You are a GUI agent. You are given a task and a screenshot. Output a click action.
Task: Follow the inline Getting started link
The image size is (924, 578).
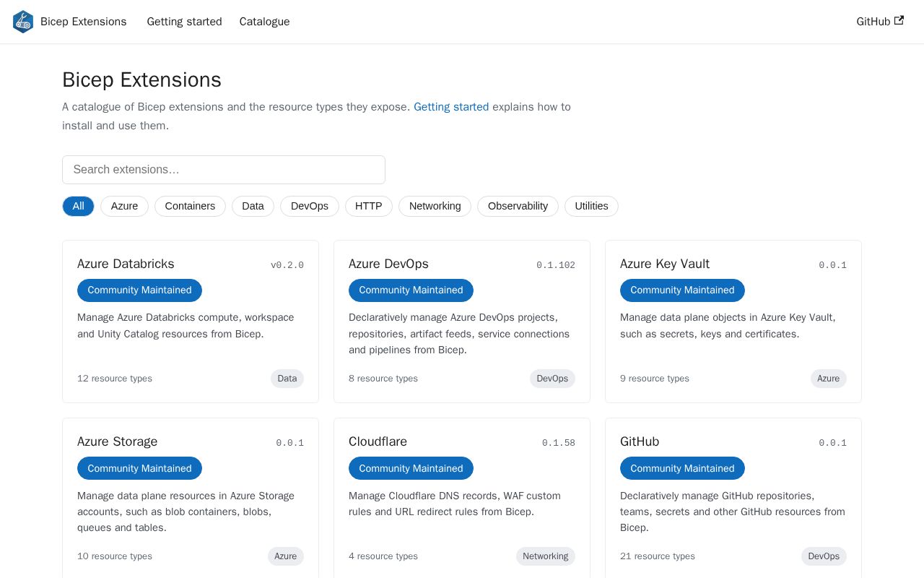pos(451,107)
